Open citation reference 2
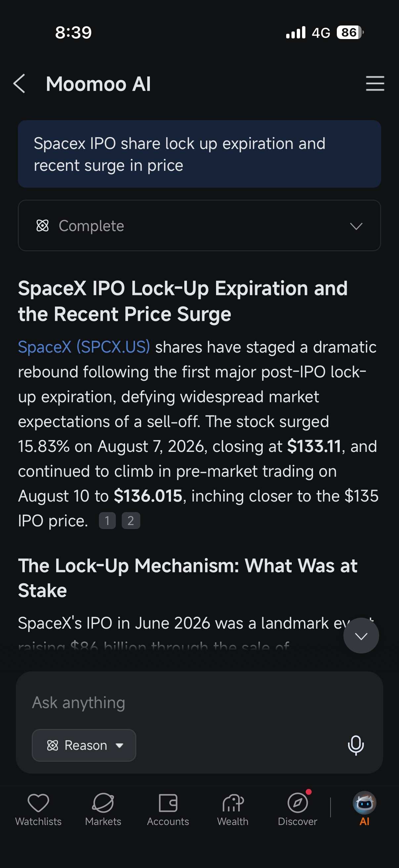The image size is (399, 868). [131, 521]
